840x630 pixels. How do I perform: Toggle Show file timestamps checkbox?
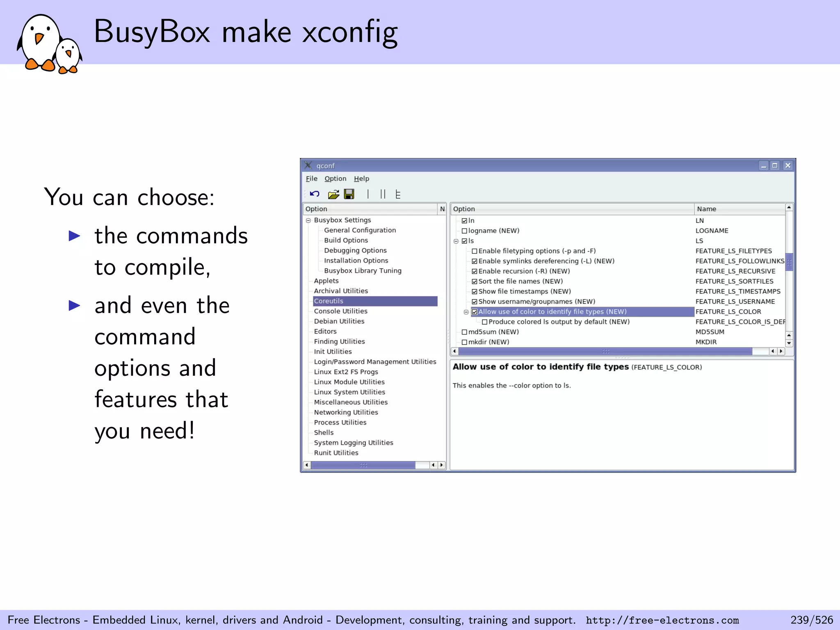475,292
